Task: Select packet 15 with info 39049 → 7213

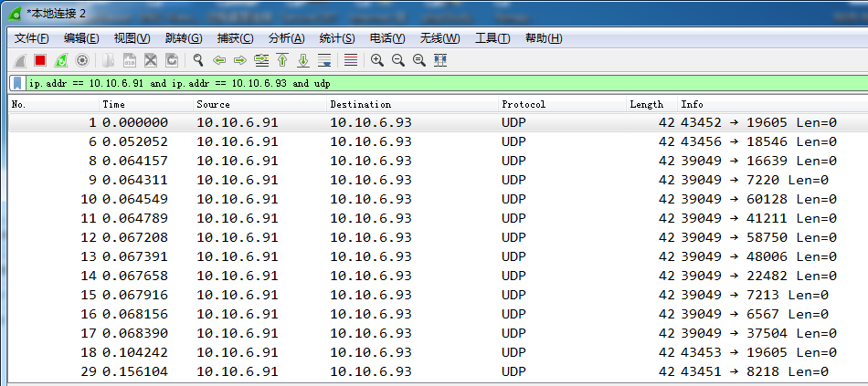Action: tap(439, 295)
